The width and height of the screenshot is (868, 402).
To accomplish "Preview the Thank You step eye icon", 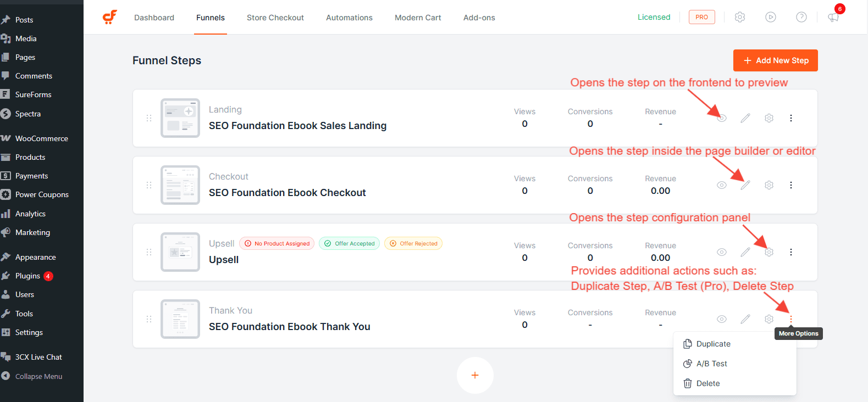I will pos(722,319).
